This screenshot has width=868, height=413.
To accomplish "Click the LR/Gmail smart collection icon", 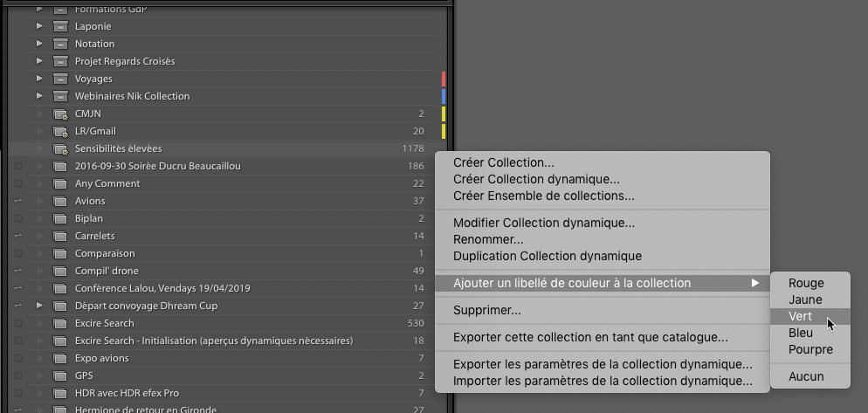I will tap(59, 131).
